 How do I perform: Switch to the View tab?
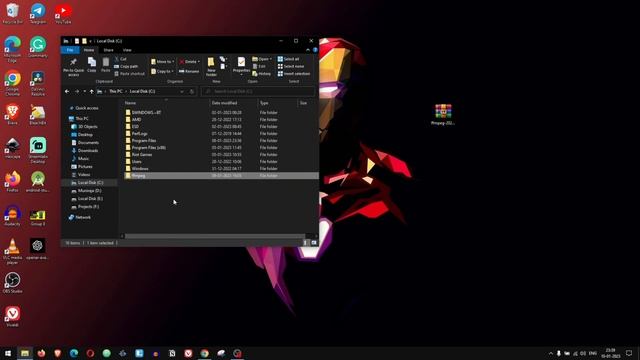127,50
